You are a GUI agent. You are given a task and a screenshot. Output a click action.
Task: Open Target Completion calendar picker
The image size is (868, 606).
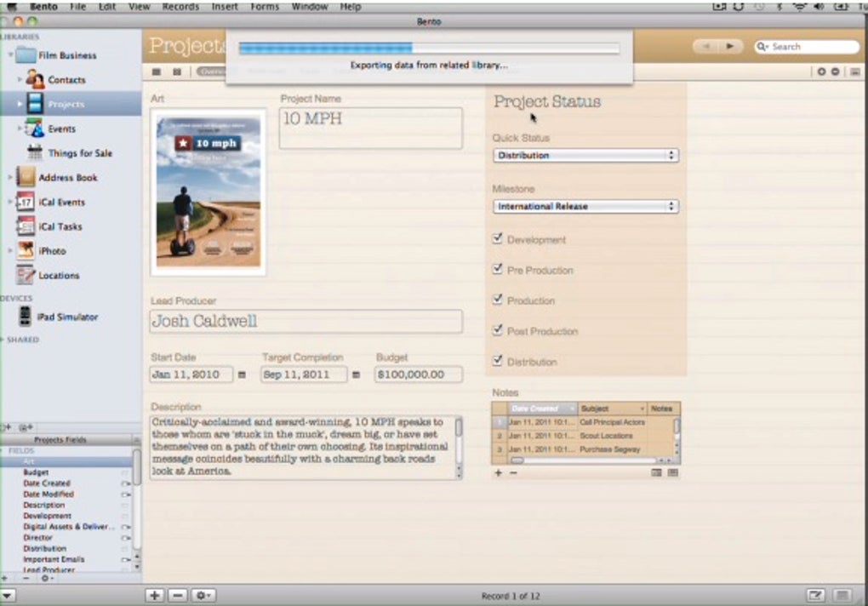[356, 374]
